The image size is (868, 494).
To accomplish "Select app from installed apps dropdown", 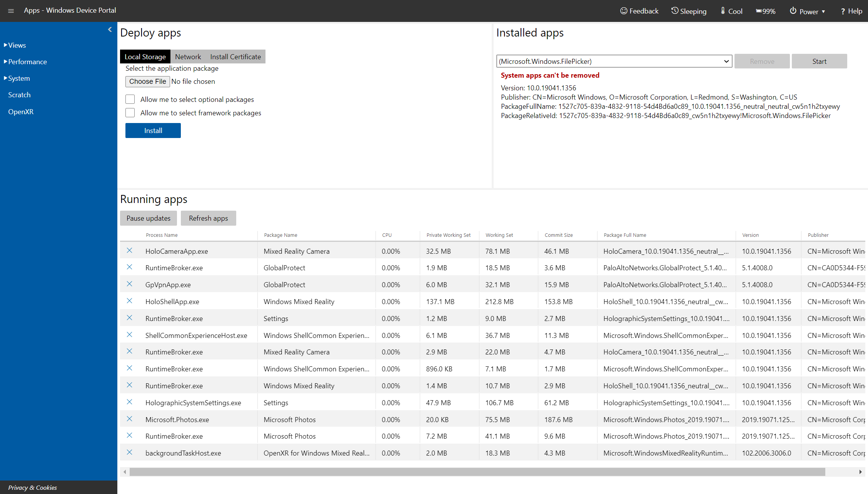I will point(613,61).
